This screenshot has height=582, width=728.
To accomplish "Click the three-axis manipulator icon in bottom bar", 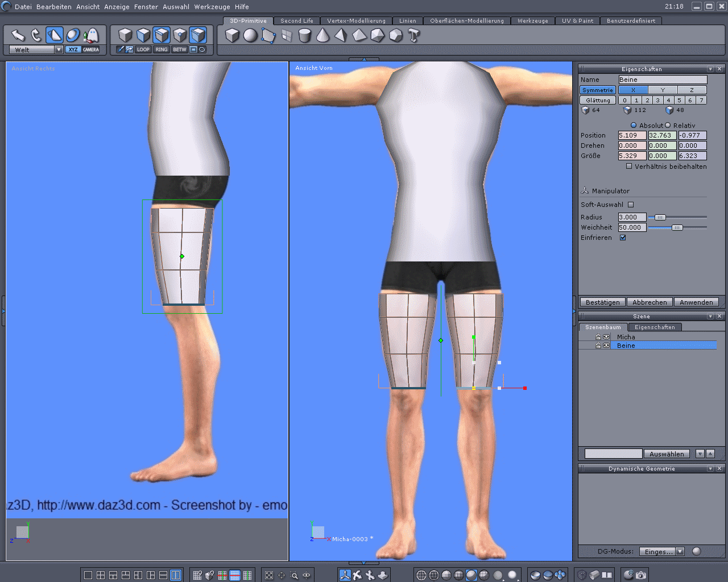I will (x=345, y=575).
